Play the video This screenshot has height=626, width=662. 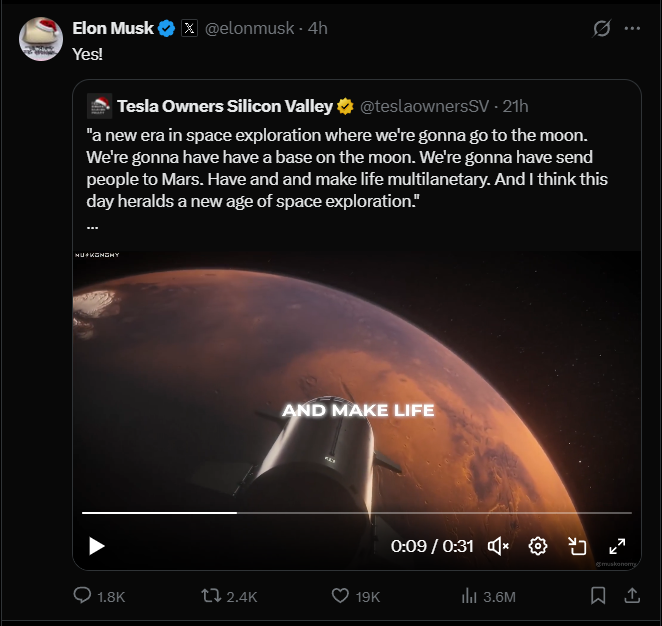97,546
